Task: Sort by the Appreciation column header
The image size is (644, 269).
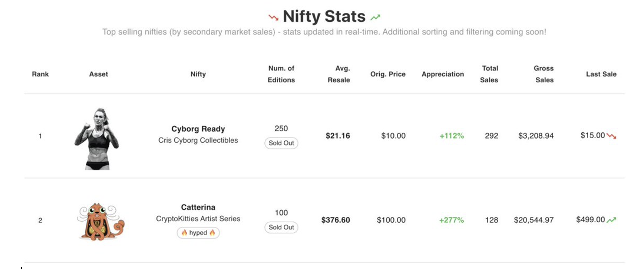Action: pyautogui.click(x=442, y=74)
